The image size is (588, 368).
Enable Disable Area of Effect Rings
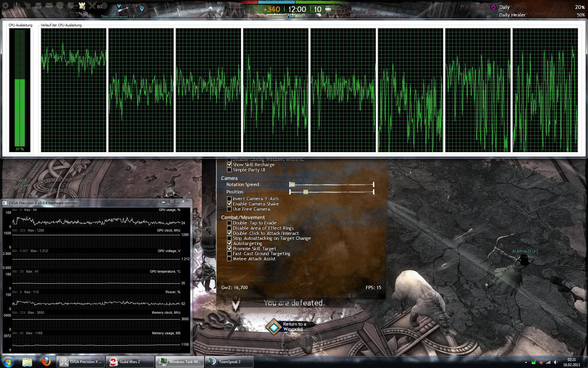pyautogui.click(x=229, y=228)
